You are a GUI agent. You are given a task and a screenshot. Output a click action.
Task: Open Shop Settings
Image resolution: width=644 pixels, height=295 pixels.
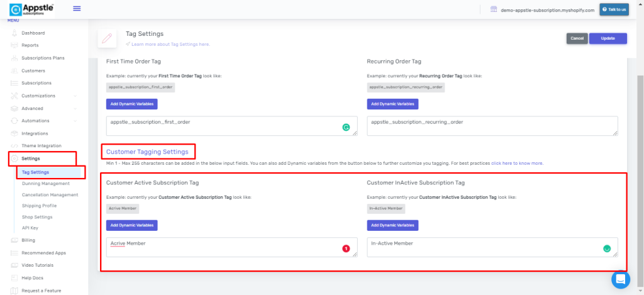pyautogui.click(x=37, y=217)
